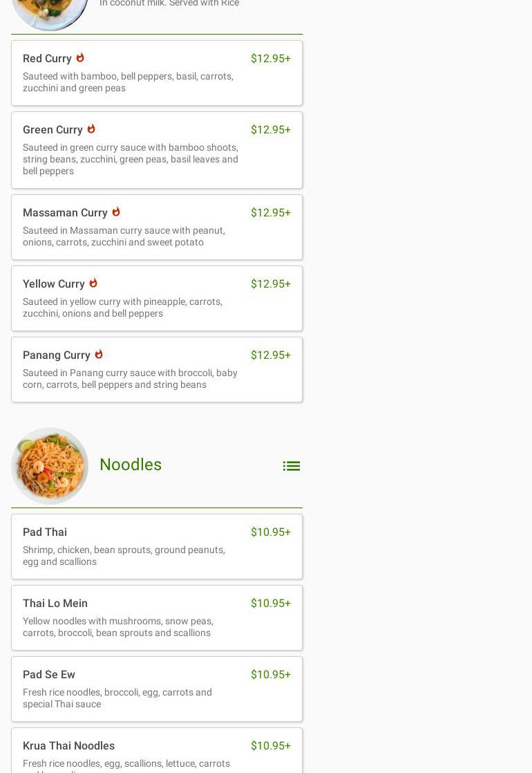Click the Noodles dish thumbnail image
The image size is (532, 773).
pyautogui.click(x=50, y=465)
